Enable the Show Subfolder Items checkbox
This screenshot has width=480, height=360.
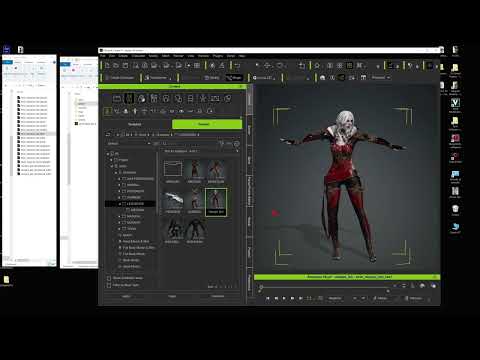(x=109, y=278)
